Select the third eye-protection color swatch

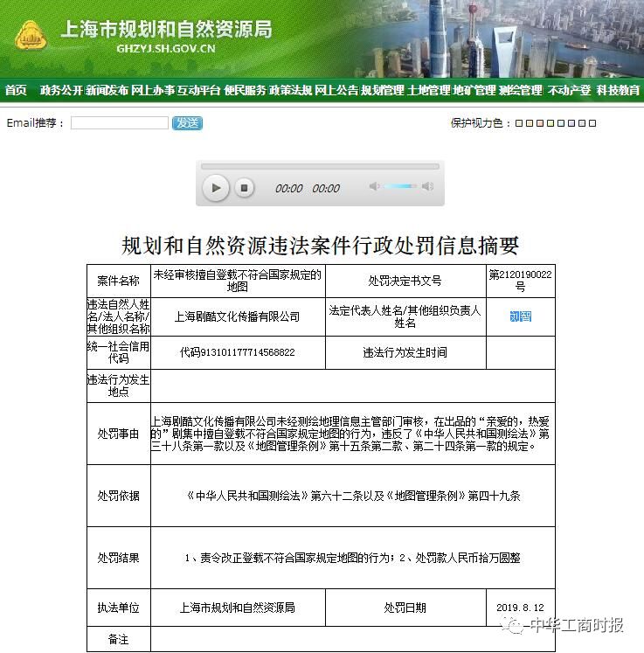click(x=539, y=123)
